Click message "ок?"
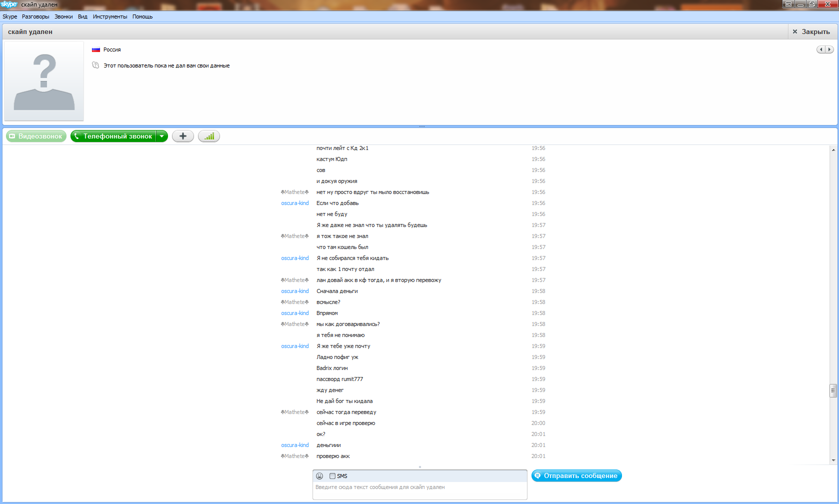This screenshot has height=504, width=839. pyautogui.click(x=321, y=434)
